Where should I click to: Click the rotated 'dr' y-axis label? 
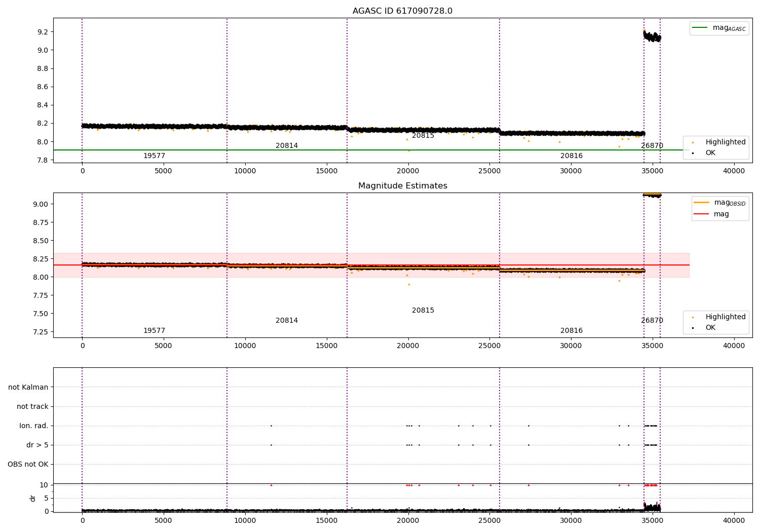33,498
